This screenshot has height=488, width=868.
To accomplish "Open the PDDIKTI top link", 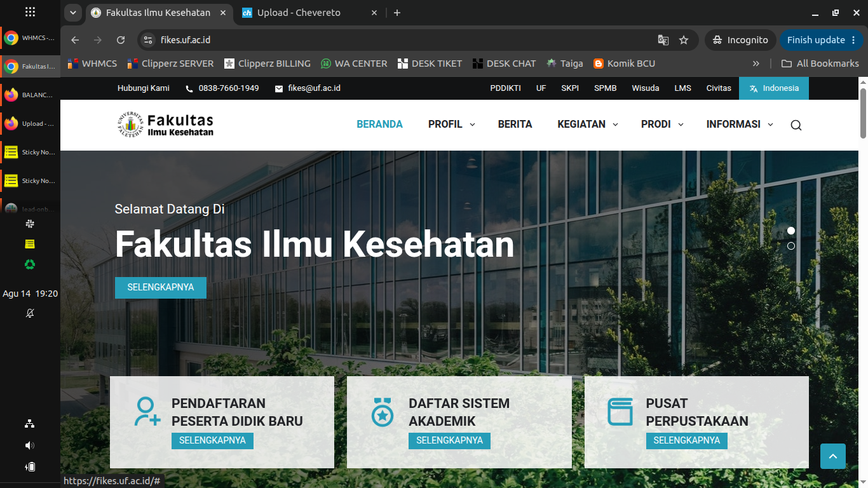I will coord(506,88).
